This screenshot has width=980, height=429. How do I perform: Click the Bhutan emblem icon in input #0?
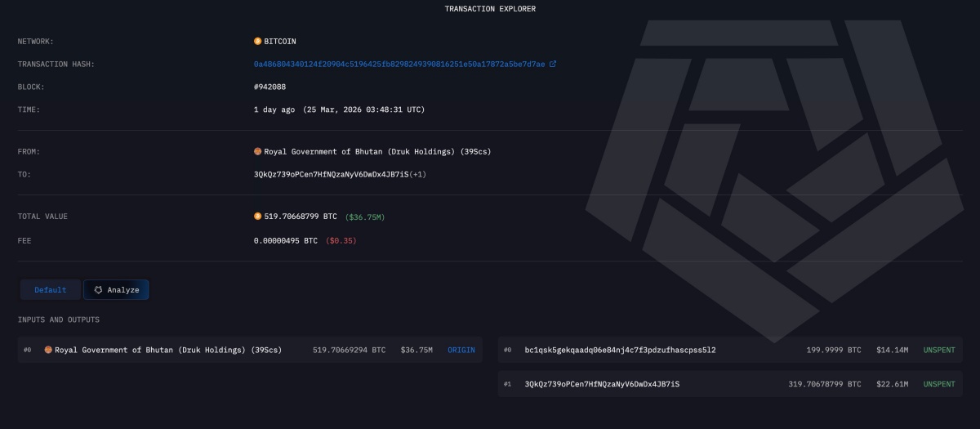48,350
